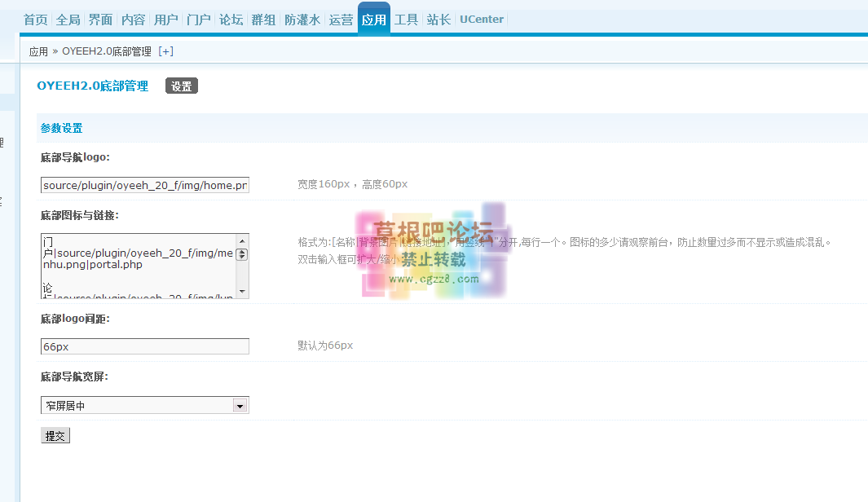Open the 防灌水 menu

(x=302, y=20)
